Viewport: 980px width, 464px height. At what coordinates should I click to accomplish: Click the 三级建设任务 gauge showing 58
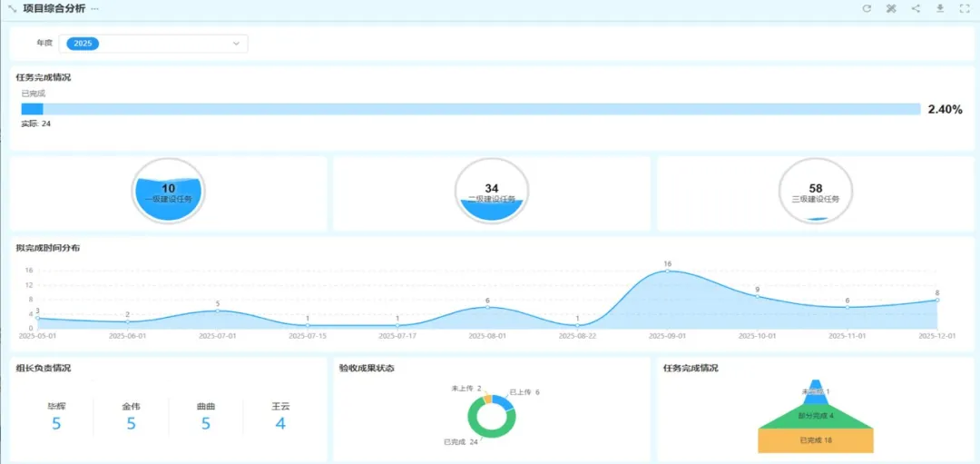[x=815, y=192]
